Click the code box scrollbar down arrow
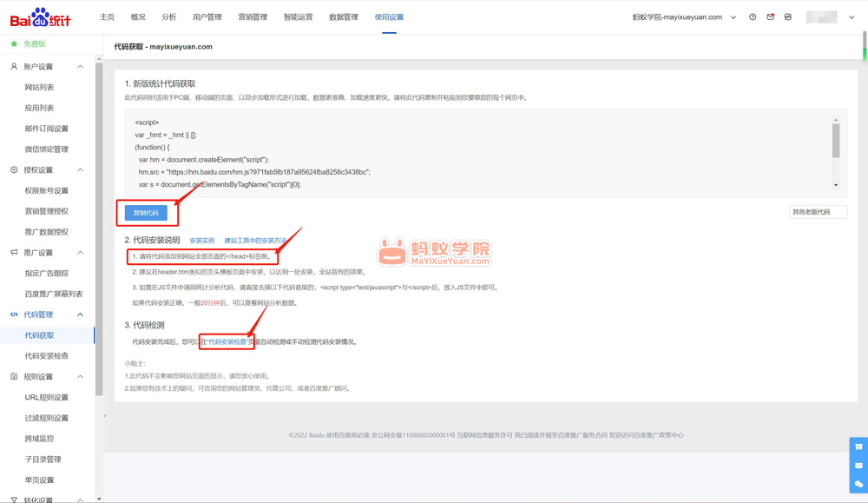This screenshot has width=868, height=503. (836, 185)
